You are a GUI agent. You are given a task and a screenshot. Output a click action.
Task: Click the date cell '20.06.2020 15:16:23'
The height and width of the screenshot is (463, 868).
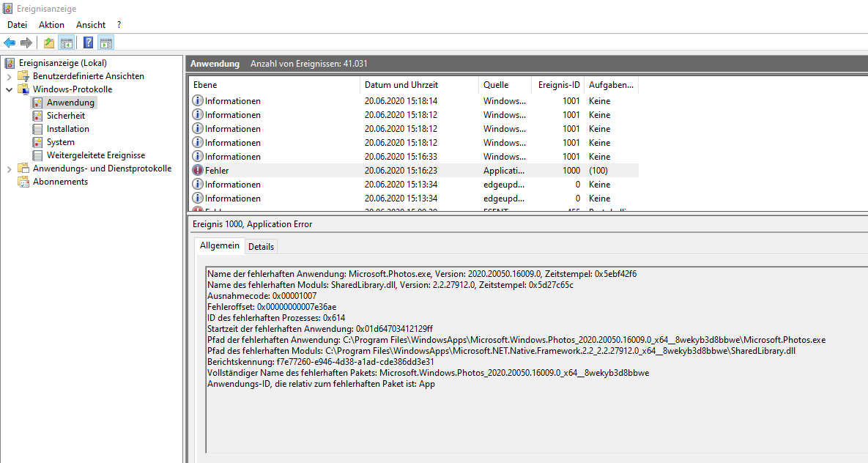401,171
